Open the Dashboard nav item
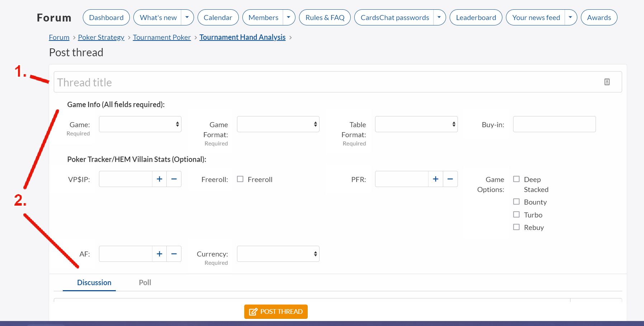The image size is (644, 326). point(106,18)
